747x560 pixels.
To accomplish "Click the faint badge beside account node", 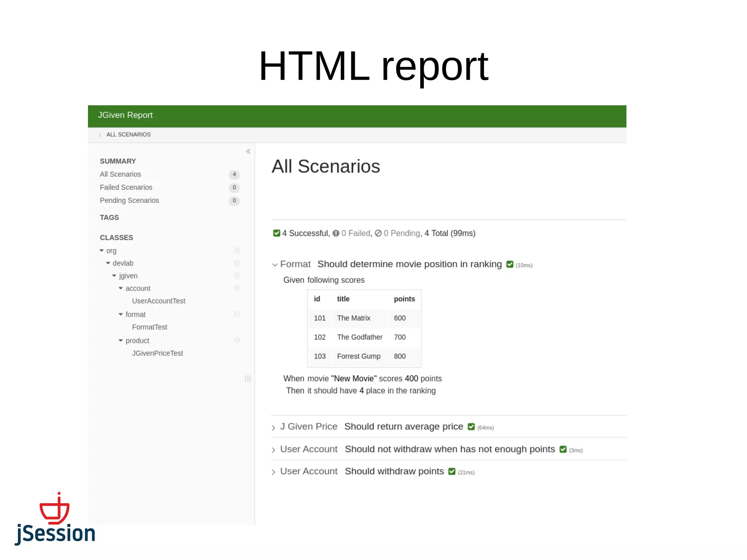I will click(237, 288).
